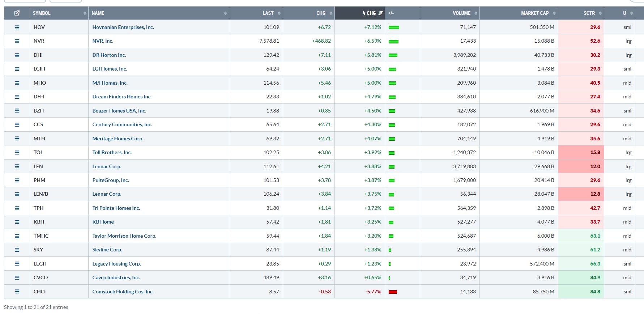Screen dimensions: 644x314
Task: Open the Cavco Industries, Inc. link
Action: click(x=116, y=277)
